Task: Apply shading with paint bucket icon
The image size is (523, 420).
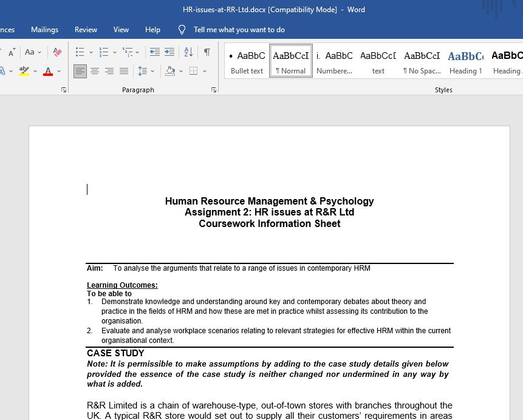Action: (170, 71)
